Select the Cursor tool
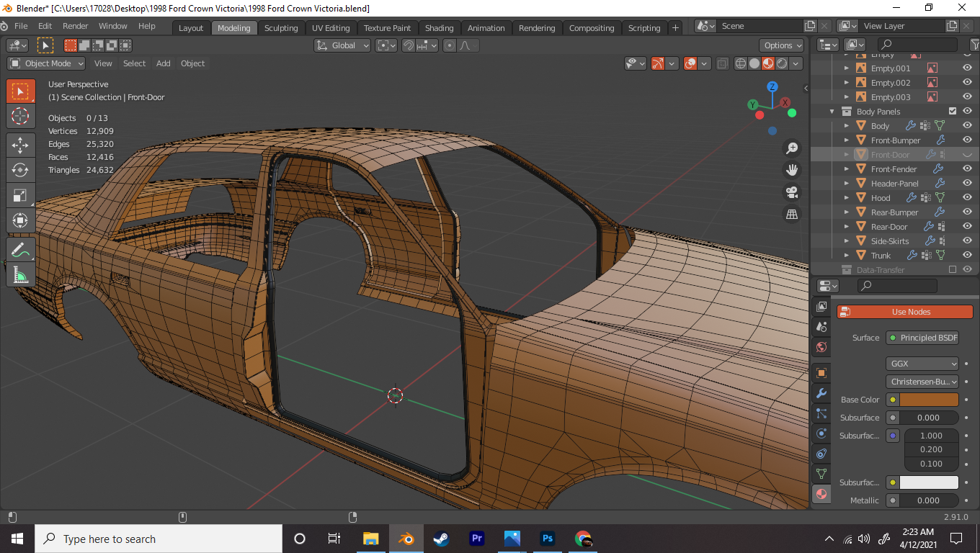This screenshot has height=553, width=980. pyautogui.click(x=21, y=116)
